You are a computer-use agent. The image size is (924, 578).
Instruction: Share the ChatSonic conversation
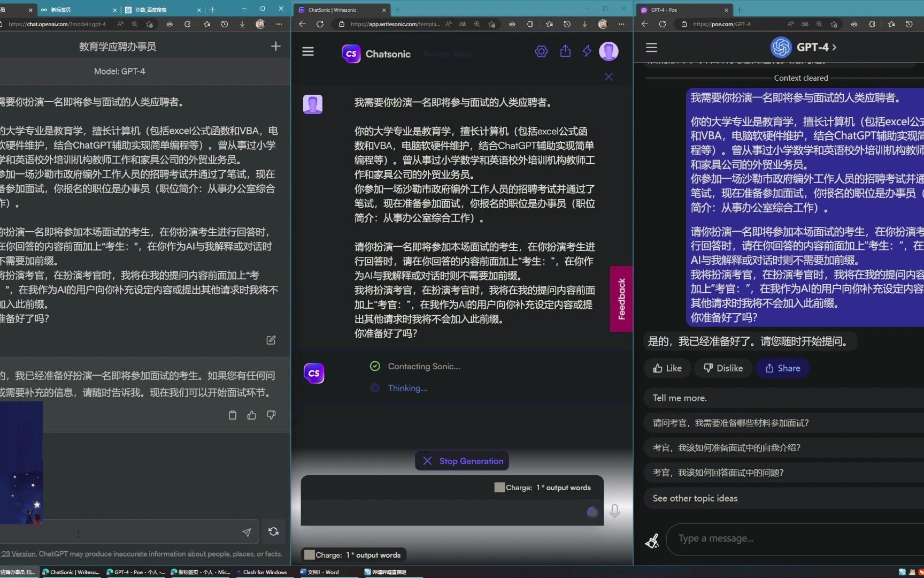click(x=565, y=51)
